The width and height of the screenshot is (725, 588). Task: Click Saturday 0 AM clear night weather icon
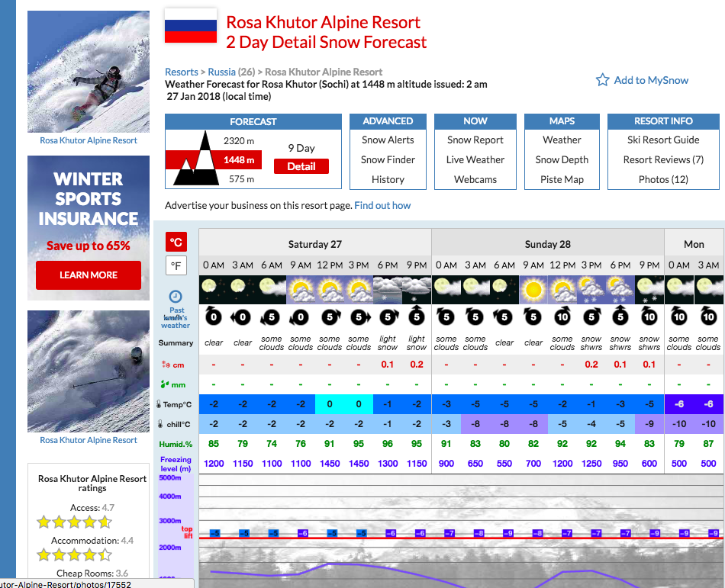tap(214, 290)
